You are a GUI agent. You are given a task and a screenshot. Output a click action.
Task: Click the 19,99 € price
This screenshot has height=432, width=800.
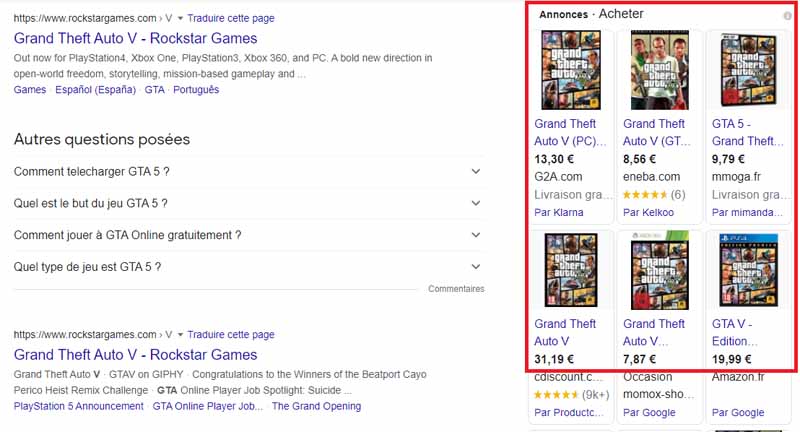[x=732, y=359]
